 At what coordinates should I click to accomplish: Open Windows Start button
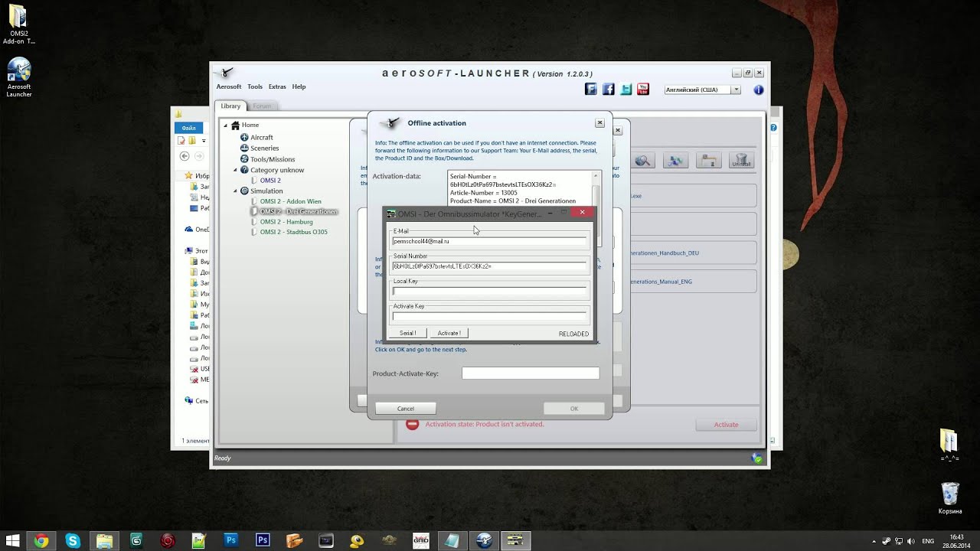click(13, 540)
